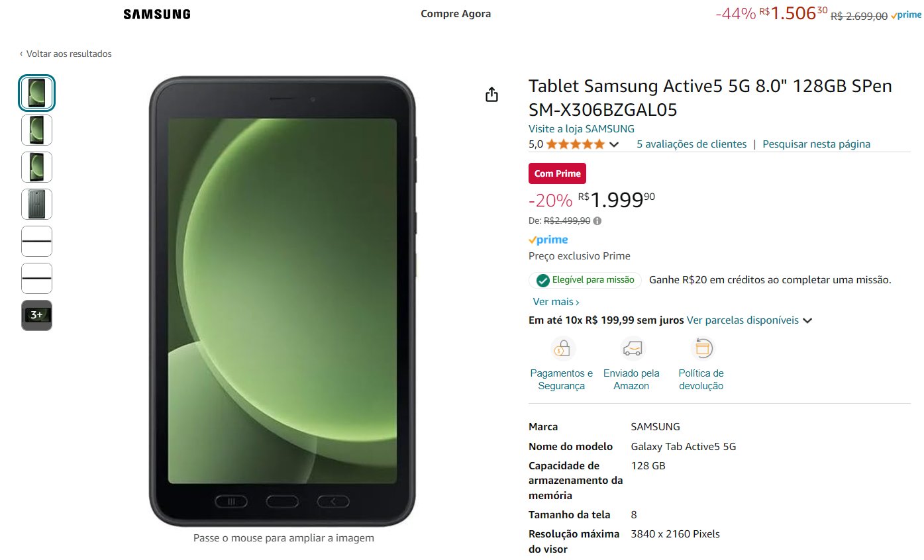
Task: Open Visite a loja SAMSUNG link
Action: tap(582, 129)
